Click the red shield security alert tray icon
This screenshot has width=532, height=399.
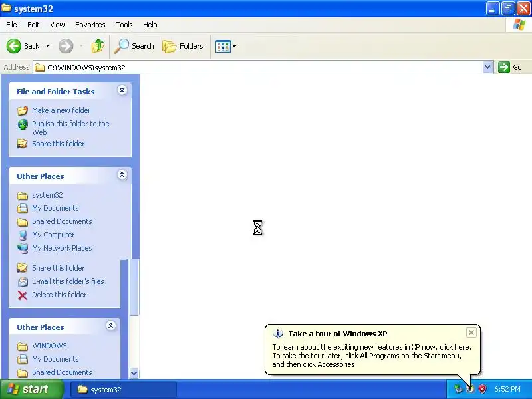pyautogui.click(x=482, y=389)
